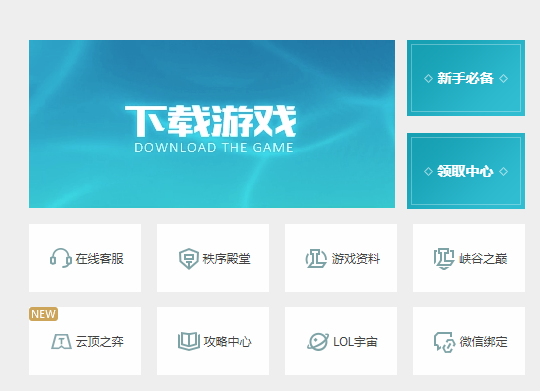
Task: Open 攻略中心 text label
Action: [227, 342]
